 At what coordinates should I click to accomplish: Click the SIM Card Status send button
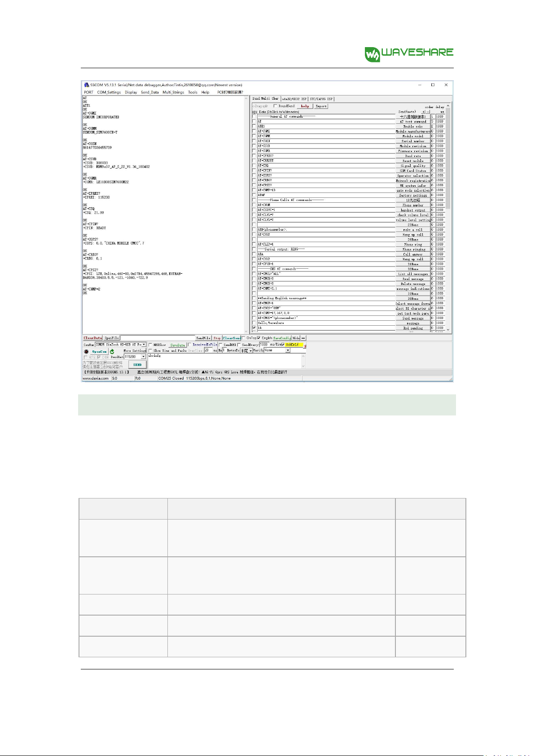pyautogui.click(x=413, y=170)
